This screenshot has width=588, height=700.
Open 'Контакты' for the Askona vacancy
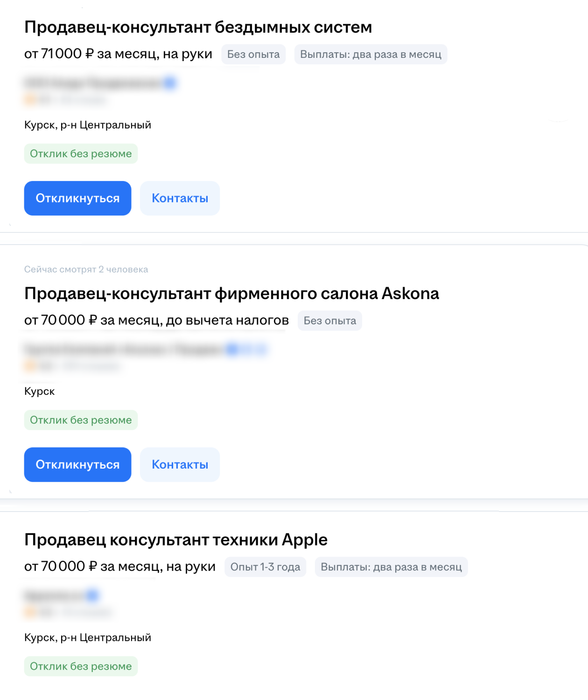[179, 464]
